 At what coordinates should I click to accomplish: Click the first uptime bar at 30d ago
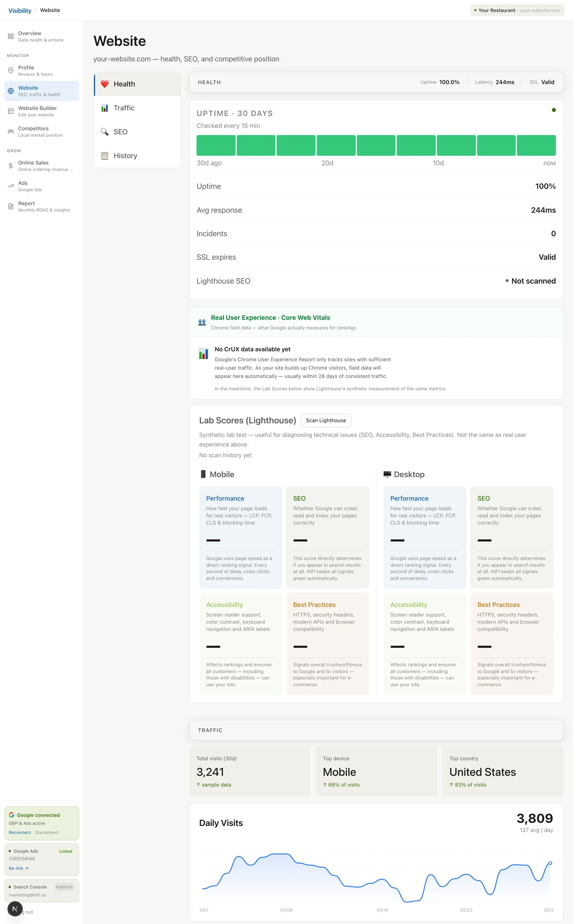pyautogui.click(x=216, y=145)
